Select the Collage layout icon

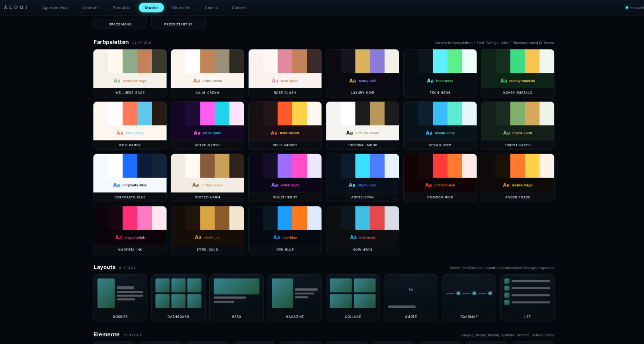click(x=353, y=298)
